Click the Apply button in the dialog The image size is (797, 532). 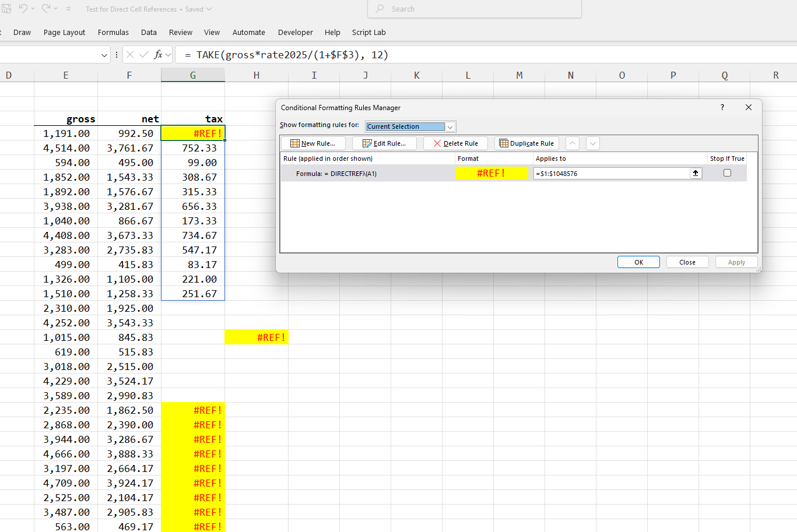pyautogui.click(x=736, y=262)
